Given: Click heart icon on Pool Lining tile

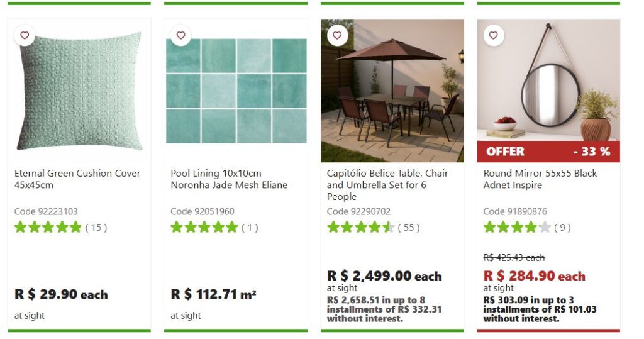Looking at the screenshot, I should tap(180, 36).
